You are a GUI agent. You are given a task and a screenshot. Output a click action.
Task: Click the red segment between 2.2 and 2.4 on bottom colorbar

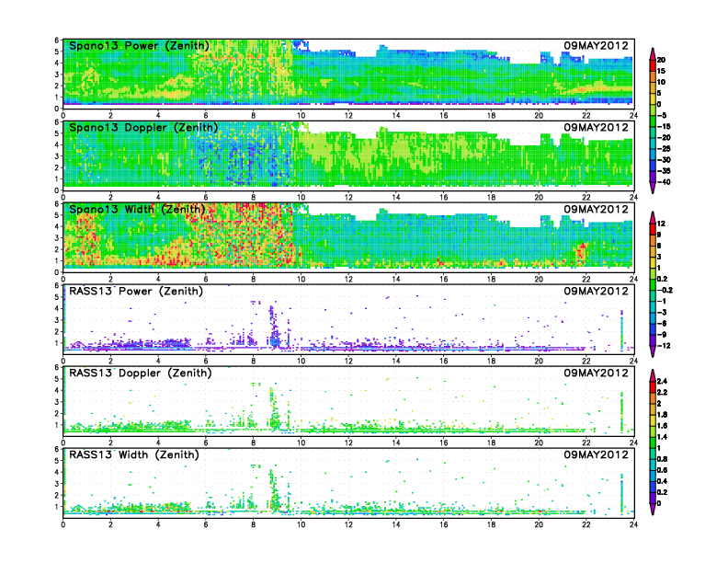coord(653,386)
